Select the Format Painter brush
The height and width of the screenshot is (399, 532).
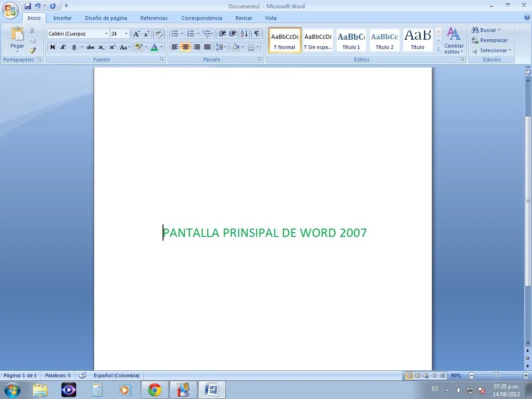tap(32, 50)
